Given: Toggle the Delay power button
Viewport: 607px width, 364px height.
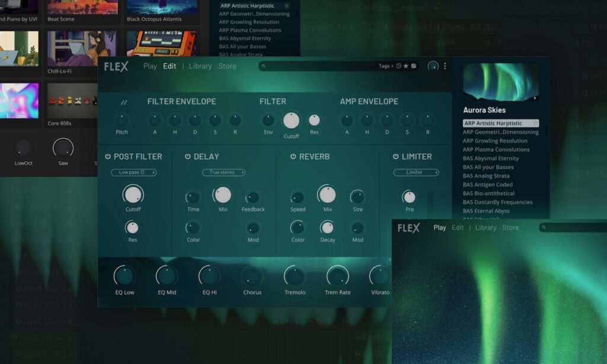Looking at the screenshot, I should (187, 157).
